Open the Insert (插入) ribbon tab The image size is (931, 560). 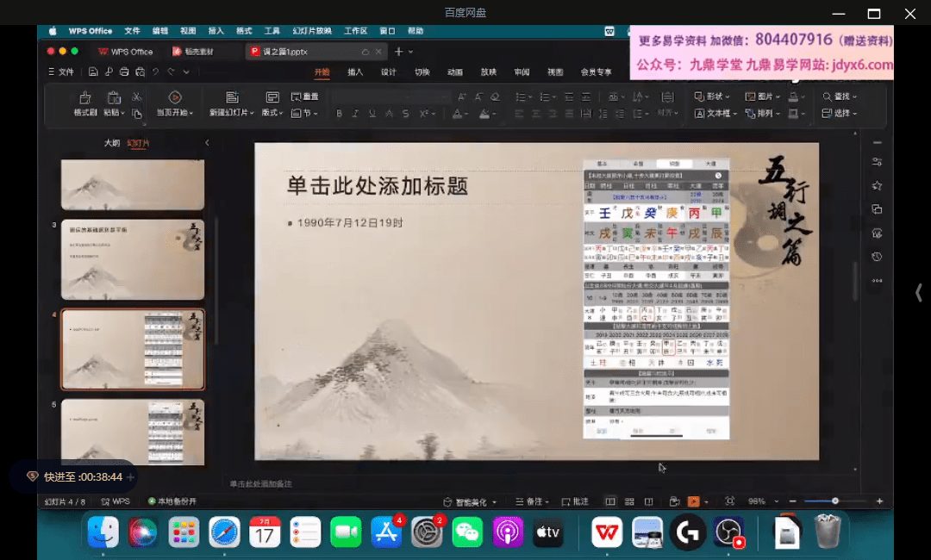(x=355, y=72)
